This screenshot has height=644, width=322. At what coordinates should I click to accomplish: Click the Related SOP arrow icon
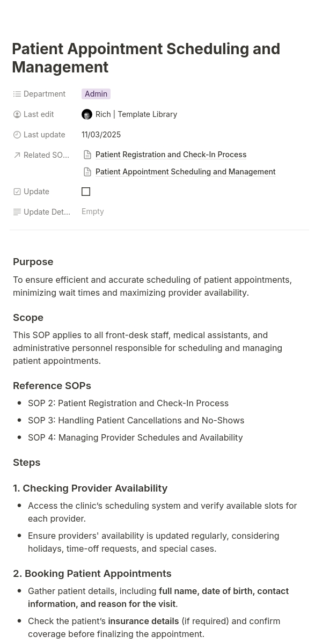point(17,155)
